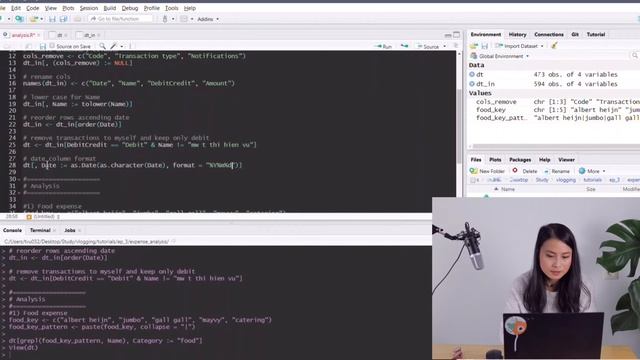The width and height of the screenshot is (640, 360).
Task: Switch to the Packages tab
Action: click(520, 160)
